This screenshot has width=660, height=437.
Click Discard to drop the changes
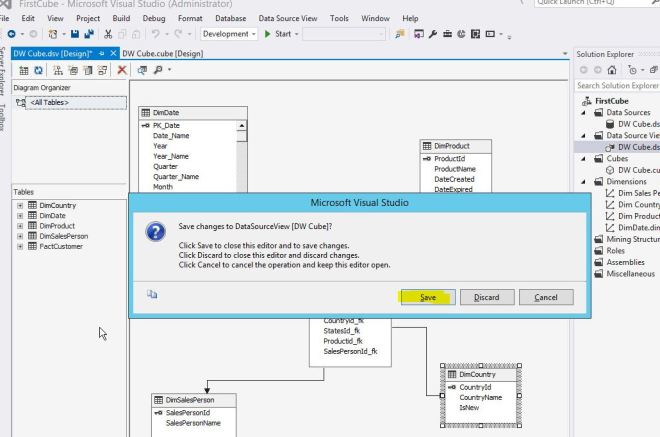point(487,297)
